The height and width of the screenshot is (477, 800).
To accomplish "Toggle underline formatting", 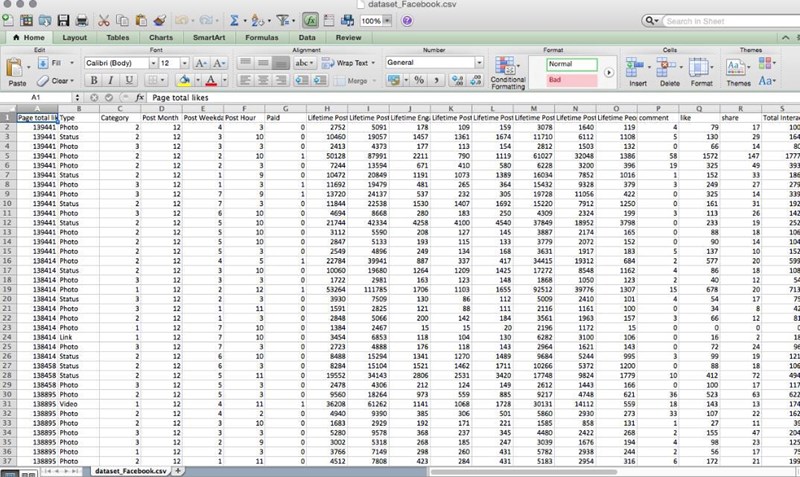I will [127, 80].
